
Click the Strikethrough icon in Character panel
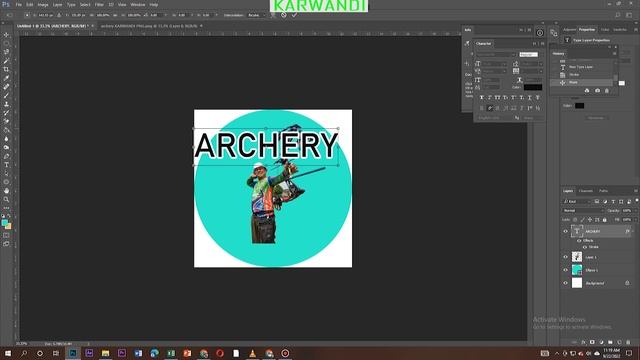click(538, 97)
